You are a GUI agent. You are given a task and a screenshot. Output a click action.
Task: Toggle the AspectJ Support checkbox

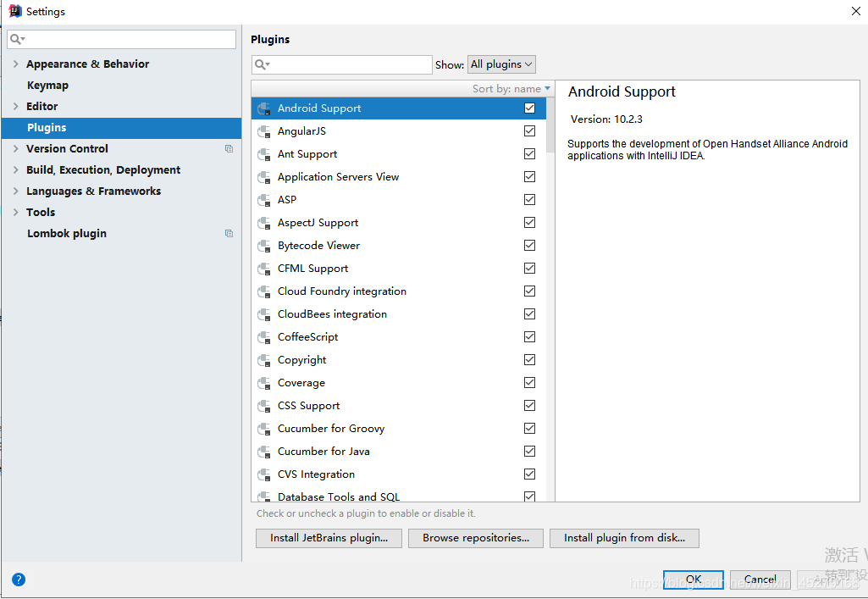(530, 222)
